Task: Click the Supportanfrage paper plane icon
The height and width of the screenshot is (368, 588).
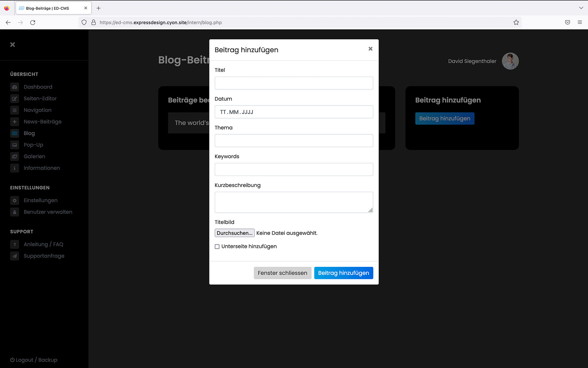Action: click(x=15, y=256)
